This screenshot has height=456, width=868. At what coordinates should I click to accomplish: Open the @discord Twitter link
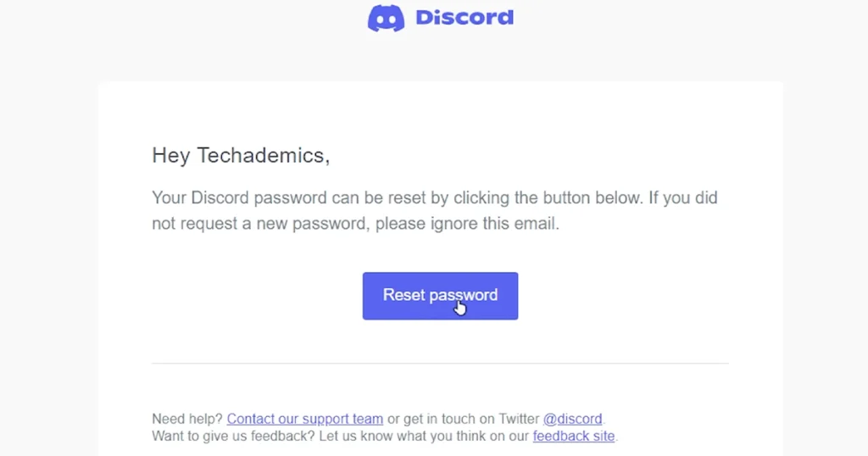pos(572,419)
